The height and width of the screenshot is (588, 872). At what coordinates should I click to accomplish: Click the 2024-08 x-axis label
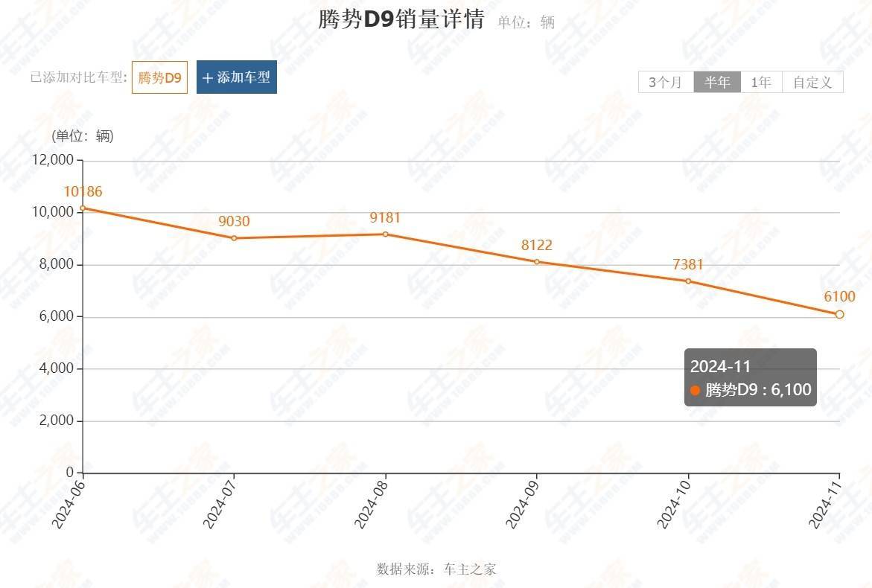371,505
